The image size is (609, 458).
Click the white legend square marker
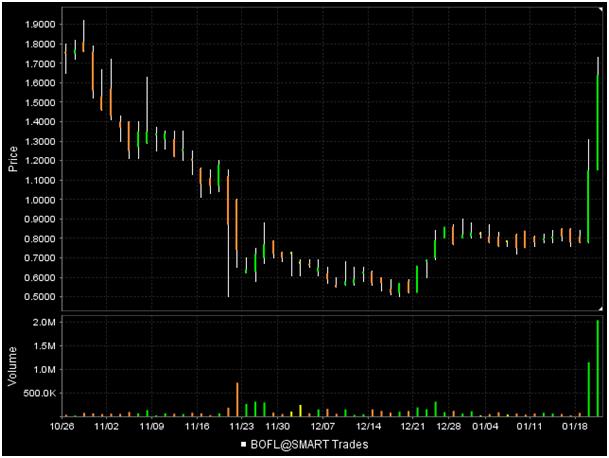pyautogui.click(x=244, y=444)
